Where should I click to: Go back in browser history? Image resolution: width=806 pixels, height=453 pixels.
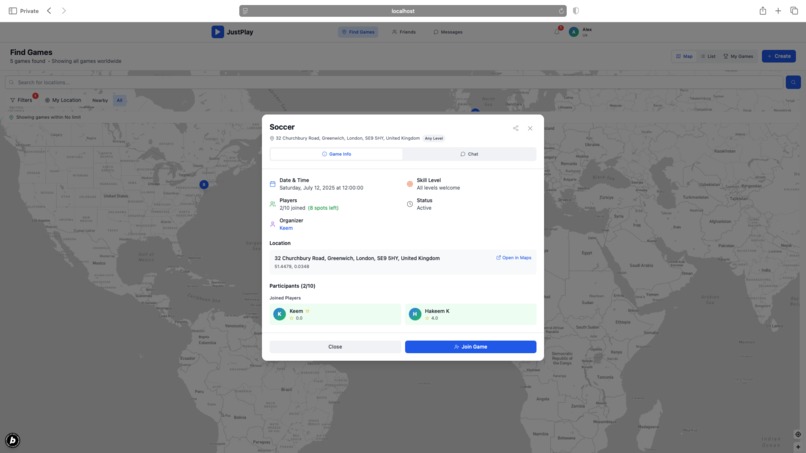click(49, 11)
